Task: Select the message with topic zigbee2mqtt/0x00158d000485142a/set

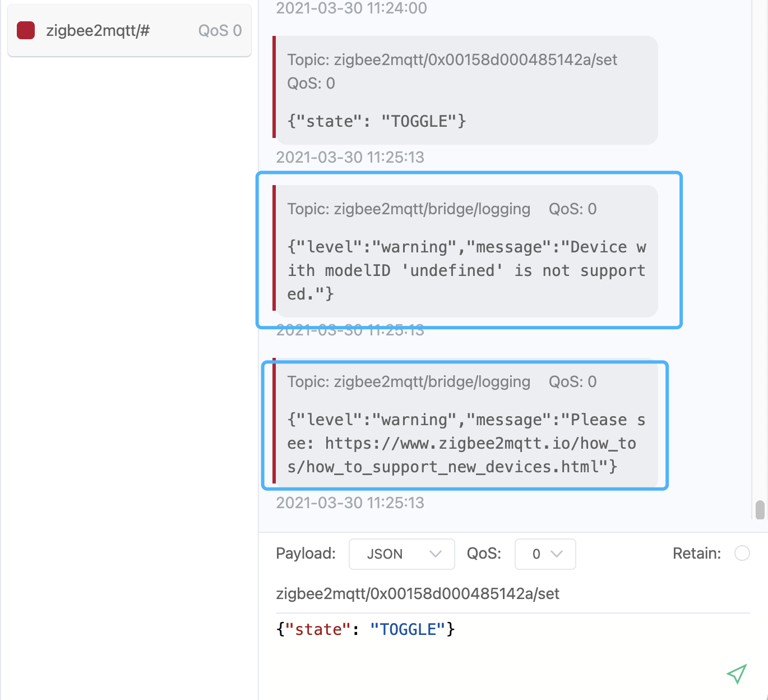Action: 465,90
